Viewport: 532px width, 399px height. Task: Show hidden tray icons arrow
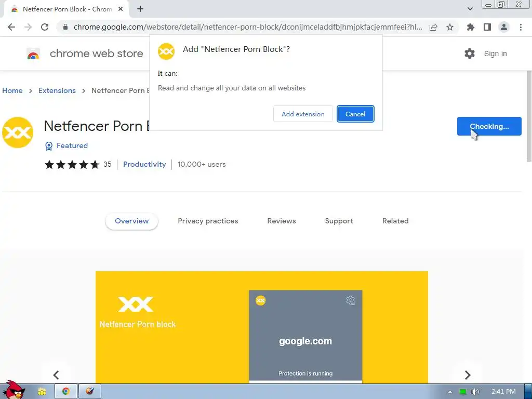tap(450, 392)
